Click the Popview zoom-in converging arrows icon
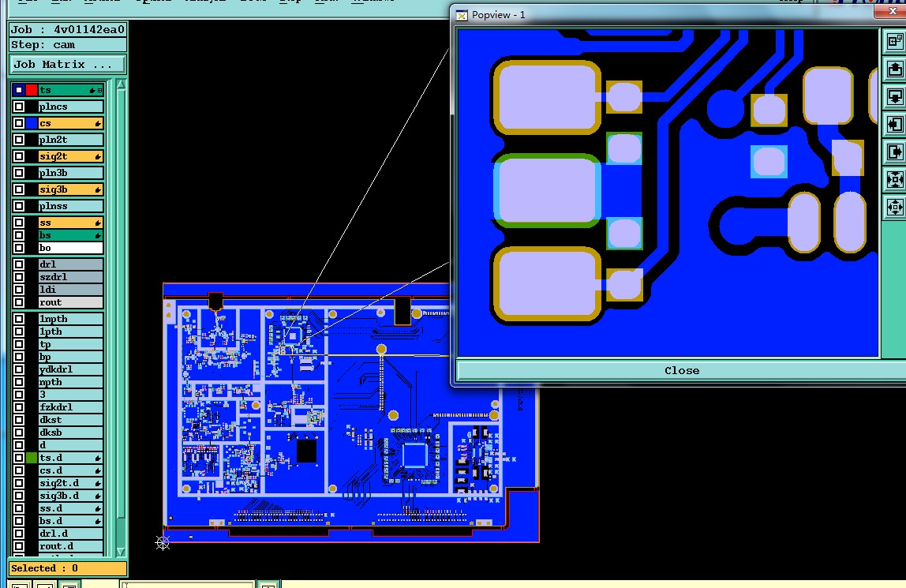Image resolution: width=906 pixels, height=588 pixels. coord(894,180)
